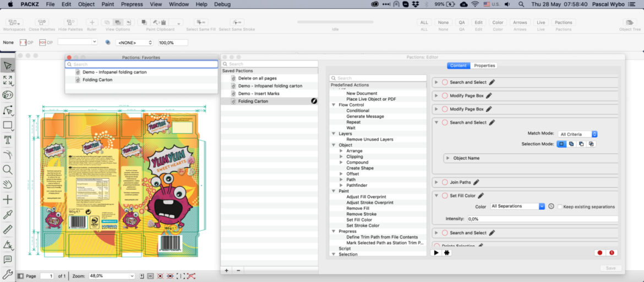Click Close Palettes toolbar icon

pyautogui.click(x=41, y=22)
